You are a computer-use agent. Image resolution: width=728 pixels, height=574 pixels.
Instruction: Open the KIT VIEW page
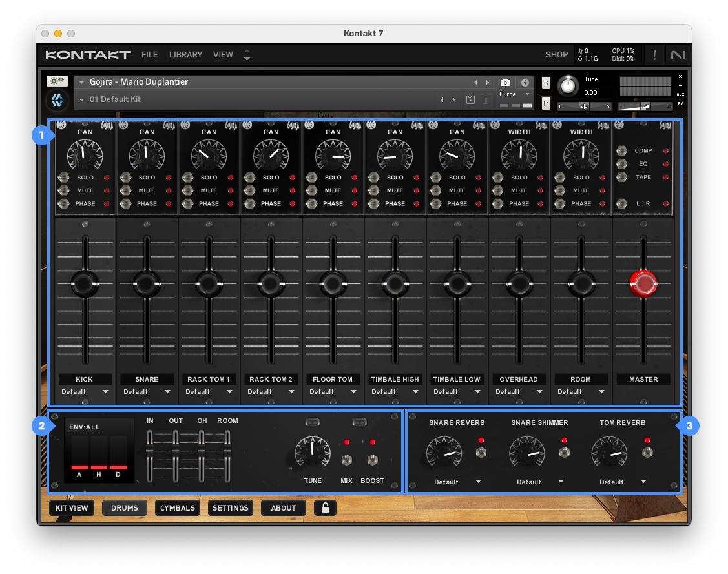(72, 507)
